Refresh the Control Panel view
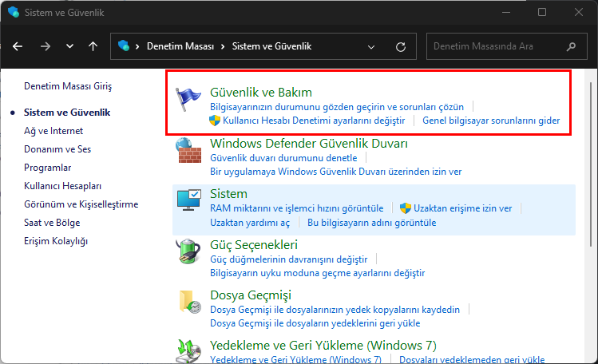 pos(398,47)
